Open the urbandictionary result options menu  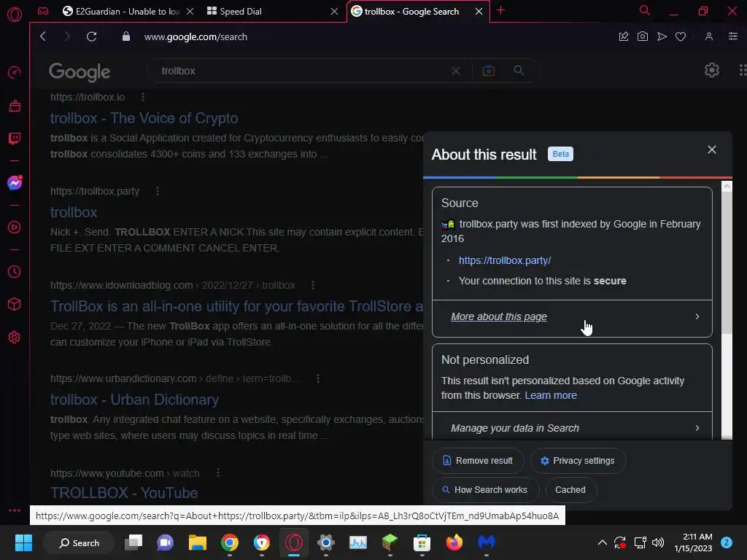[x=318, y=378]
